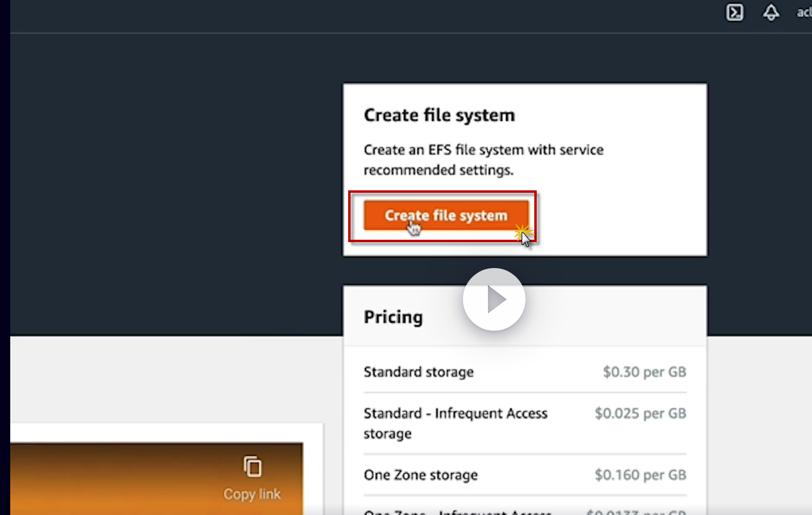Select the Pricing panel heading
812x515 pixels.
coord(393,317)
